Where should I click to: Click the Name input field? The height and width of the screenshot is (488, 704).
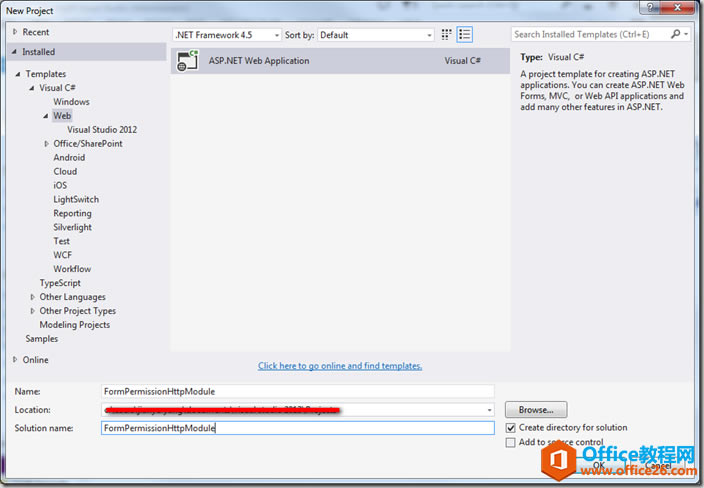[298, 391]
